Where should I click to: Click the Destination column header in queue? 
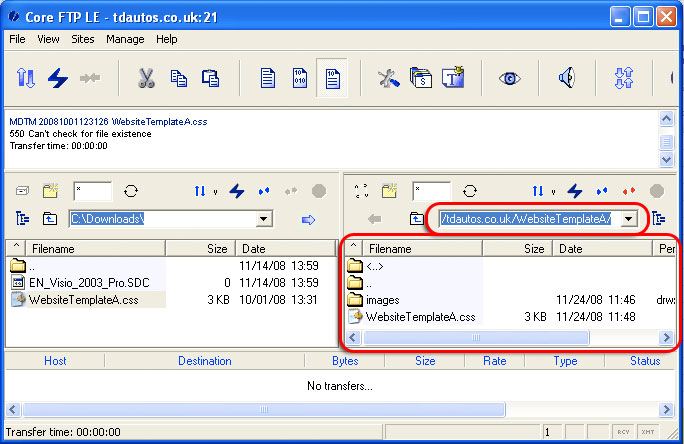tap(205, 361)
